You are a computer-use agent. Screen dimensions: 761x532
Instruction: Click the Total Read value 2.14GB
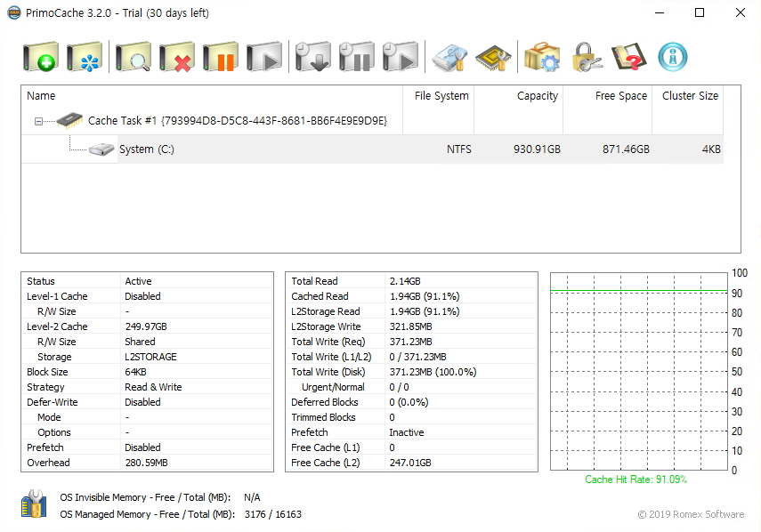(x=405, y=281)
